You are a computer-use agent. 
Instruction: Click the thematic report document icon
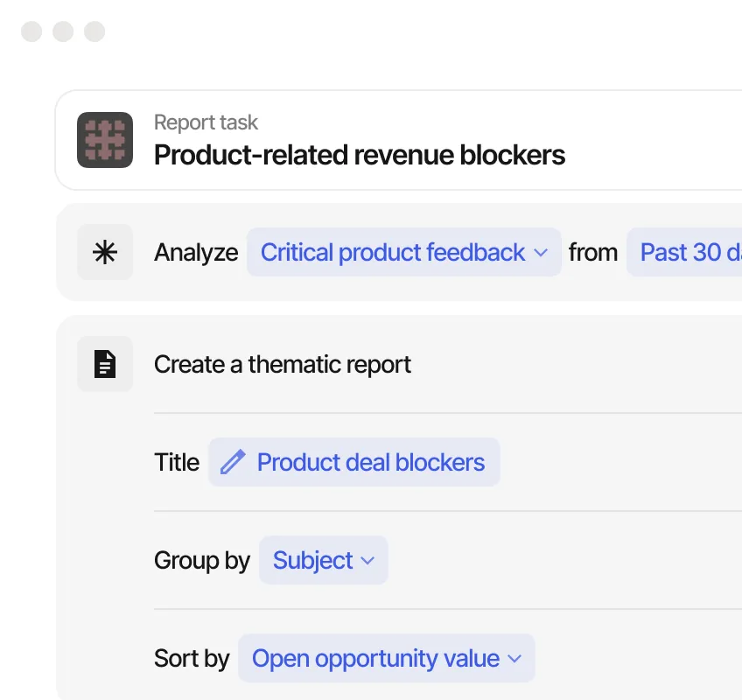[x=104, y=363]
